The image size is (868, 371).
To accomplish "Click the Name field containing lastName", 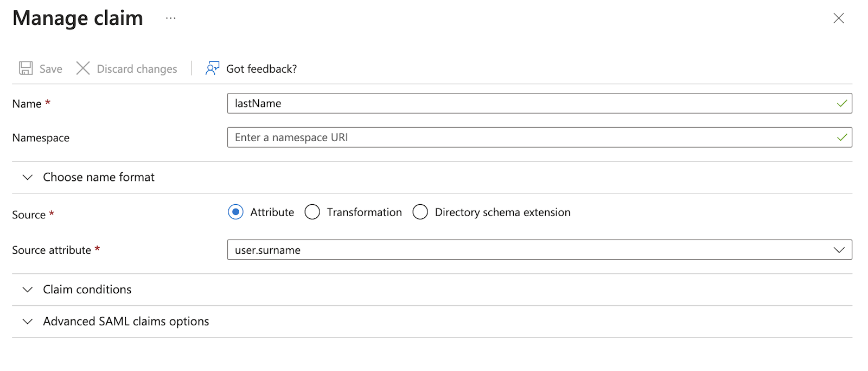I will point(539,103).
